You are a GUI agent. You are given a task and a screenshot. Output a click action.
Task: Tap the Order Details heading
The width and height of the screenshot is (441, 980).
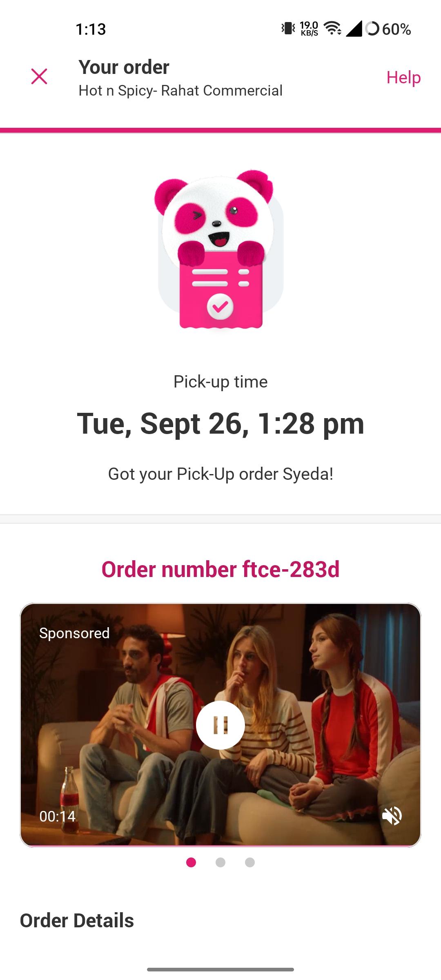click(77, 920)
